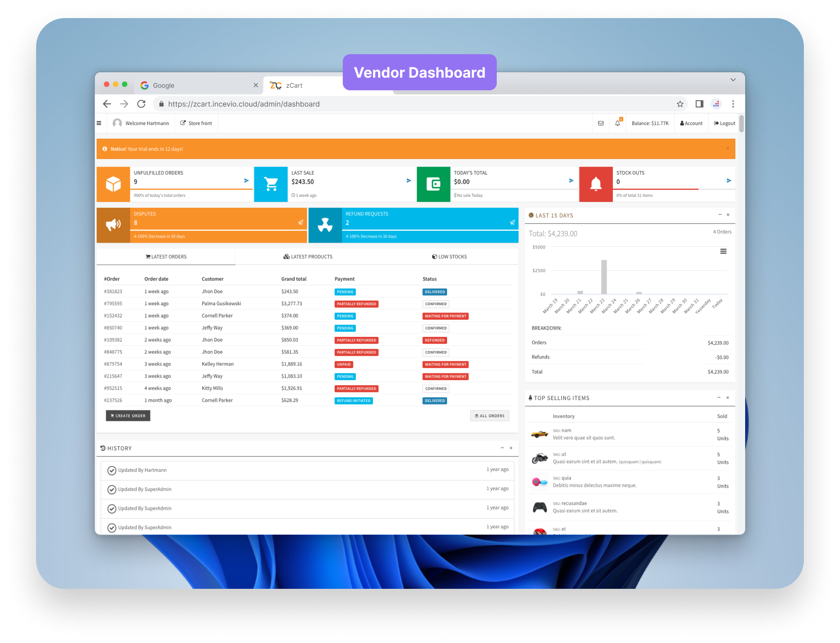Dismiss the trial notice banner
This screenshot has width=840, height=643.
pyautogui.click(x=728, y=149)
